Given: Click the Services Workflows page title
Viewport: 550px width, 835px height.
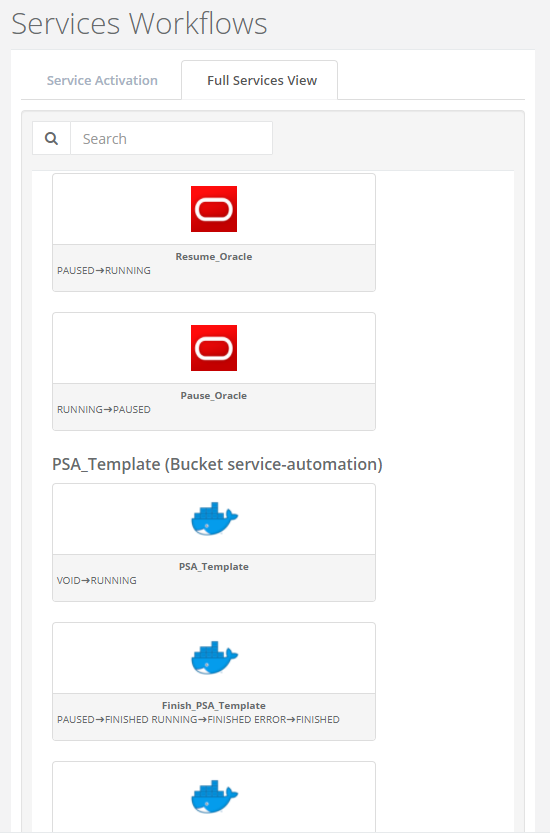Looking at the screenshot, I should pyautogui.click(x=139, y=23).
